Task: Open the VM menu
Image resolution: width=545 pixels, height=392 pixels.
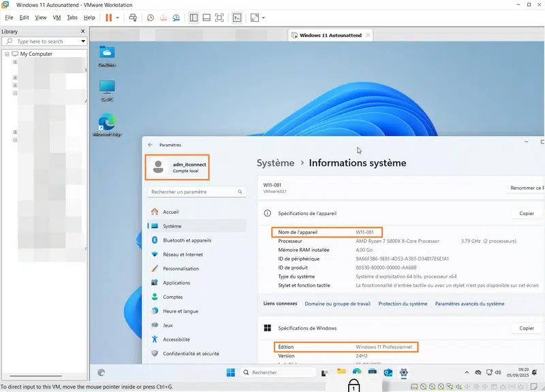Action: pos(57,18)
